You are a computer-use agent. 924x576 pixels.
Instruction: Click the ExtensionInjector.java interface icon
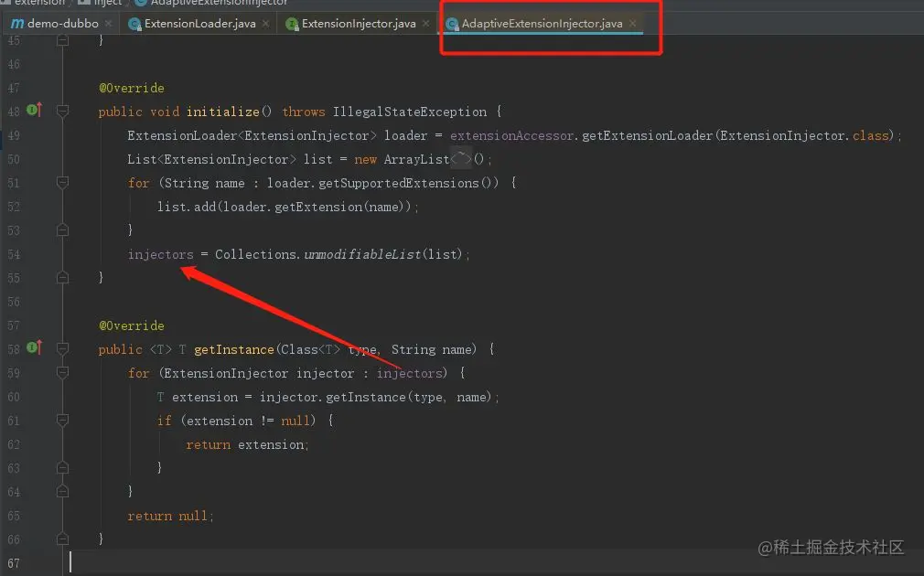pos(292,24)
